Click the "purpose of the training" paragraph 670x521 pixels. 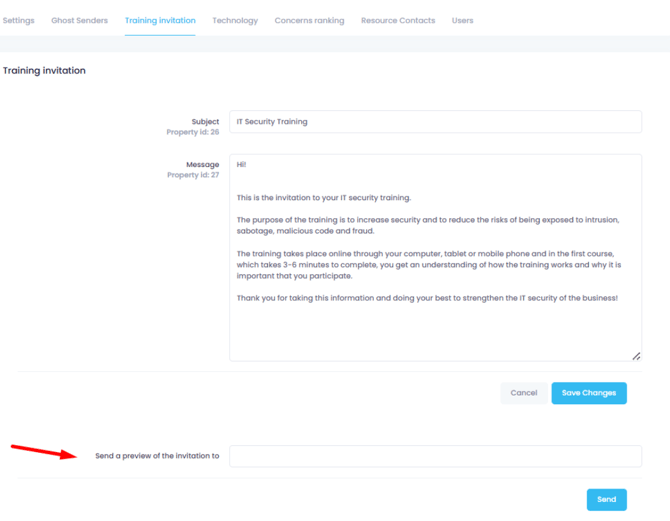click(x=428, y=225)
